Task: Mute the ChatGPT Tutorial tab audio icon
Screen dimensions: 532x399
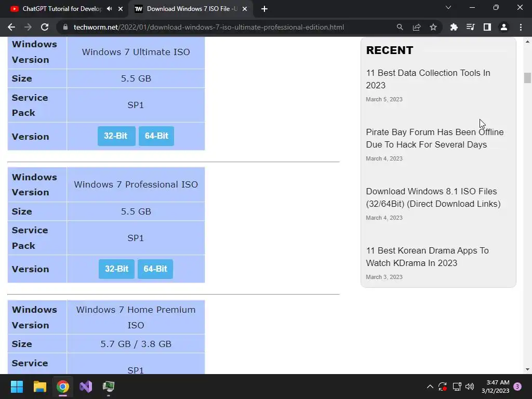Action: [x=109, y=9]
